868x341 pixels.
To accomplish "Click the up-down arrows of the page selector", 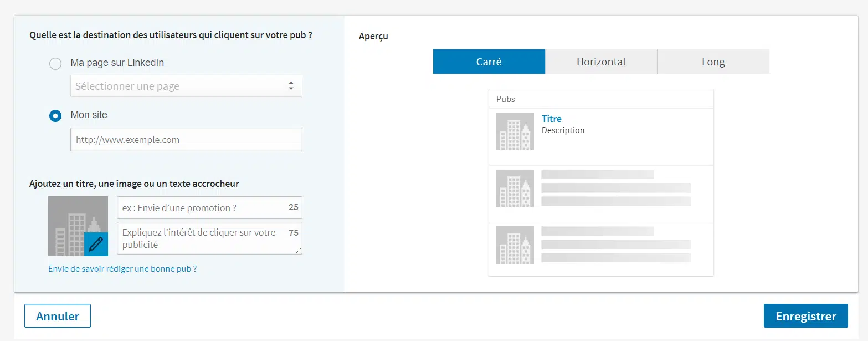I will pos(291,86).
